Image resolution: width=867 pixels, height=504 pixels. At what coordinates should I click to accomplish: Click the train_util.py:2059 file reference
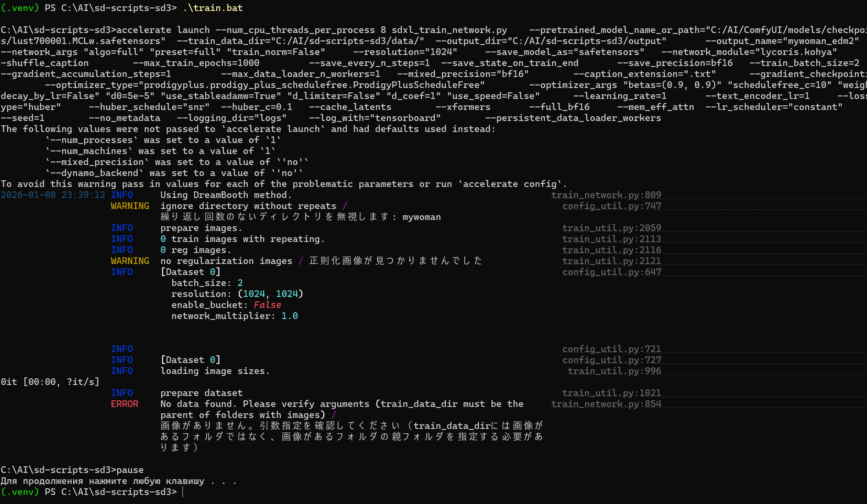point(611,228)
